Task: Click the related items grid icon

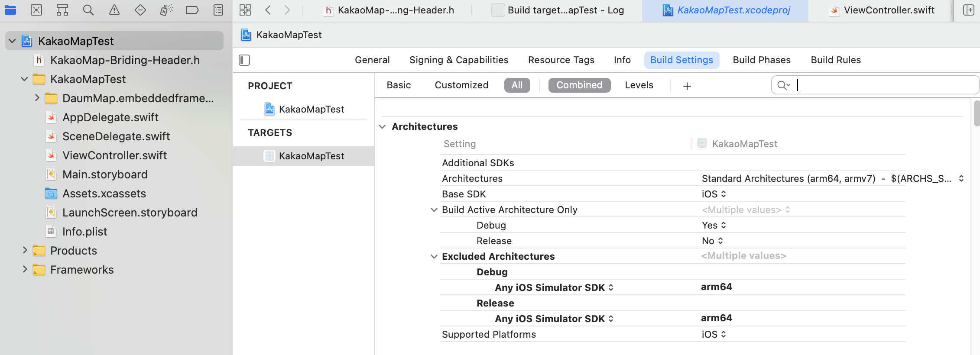Action: [x=245, y=10]
